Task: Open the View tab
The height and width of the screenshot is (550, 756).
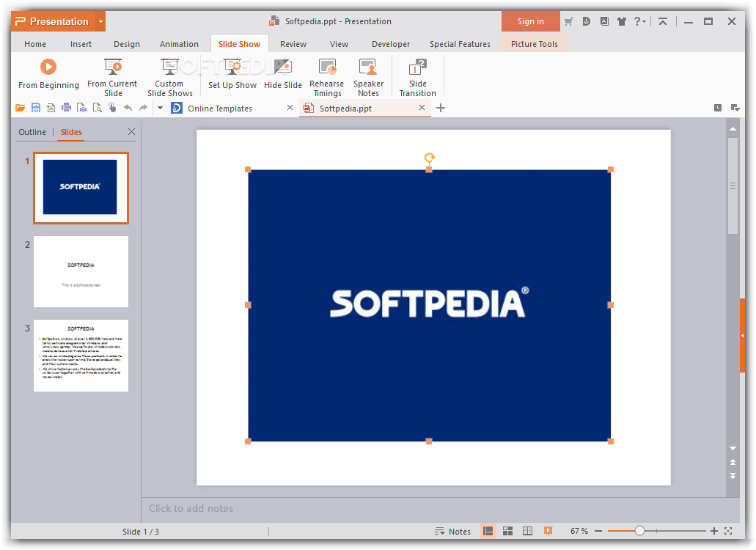Action: coord(339,44)
